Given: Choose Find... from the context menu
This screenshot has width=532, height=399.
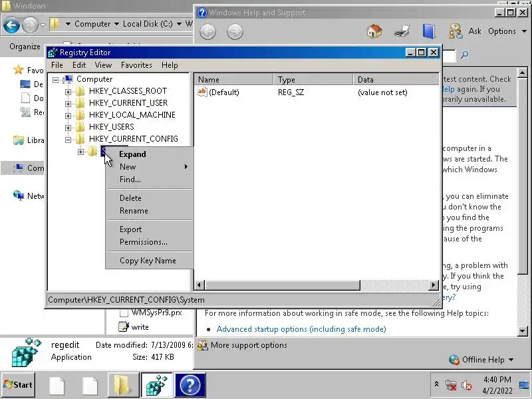Looking at the screenshot, I should 149,179.
